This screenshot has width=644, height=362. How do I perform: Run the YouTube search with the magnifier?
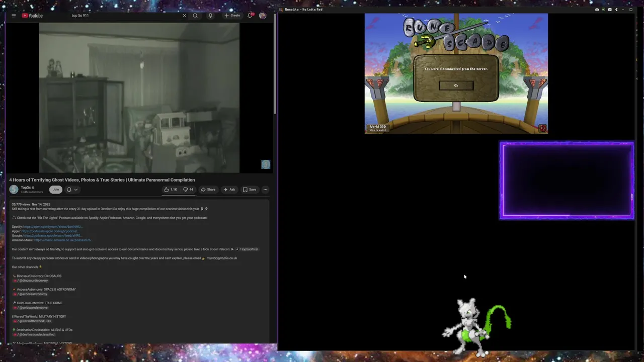point(195,16)
